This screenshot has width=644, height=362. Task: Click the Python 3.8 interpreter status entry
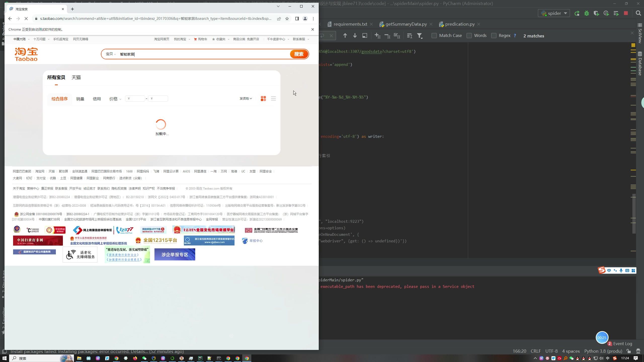point(603,351)
